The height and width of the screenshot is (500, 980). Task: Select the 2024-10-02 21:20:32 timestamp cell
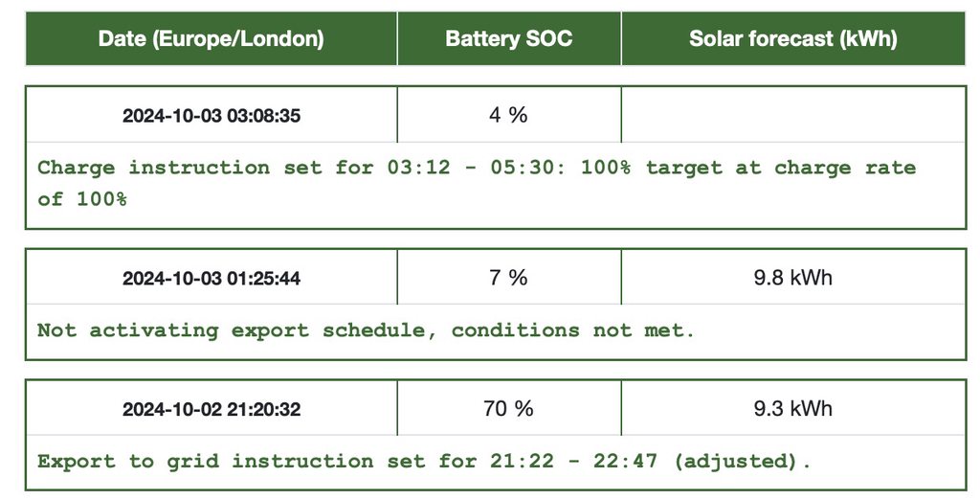pos(211,409)
